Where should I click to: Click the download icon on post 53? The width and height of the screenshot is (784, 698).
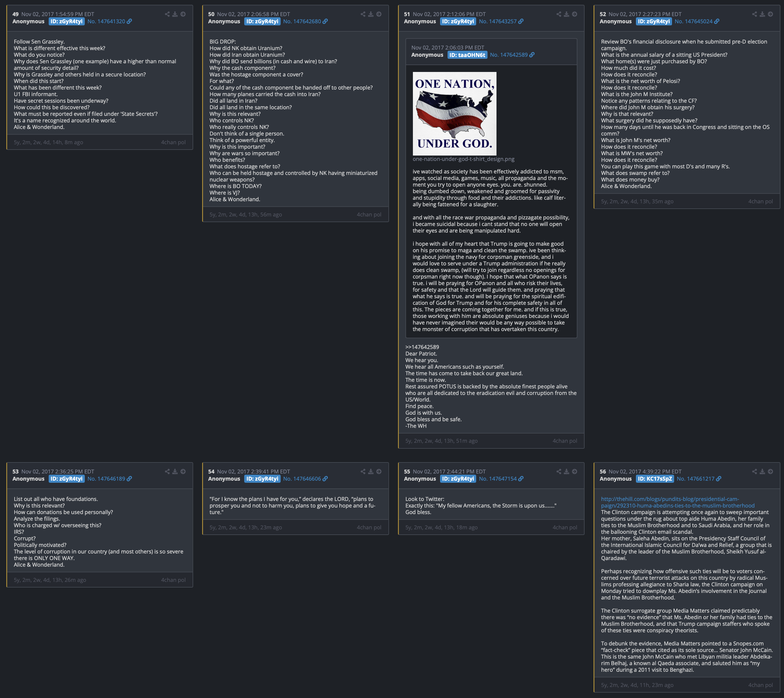(175, 471)
